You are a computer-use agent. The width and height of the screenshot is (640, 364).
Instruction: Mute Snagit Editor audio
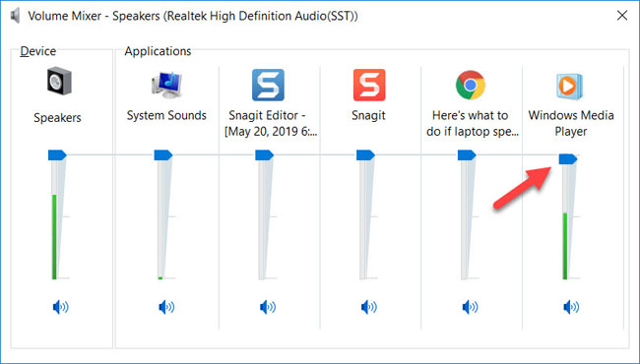click(268, 307)
